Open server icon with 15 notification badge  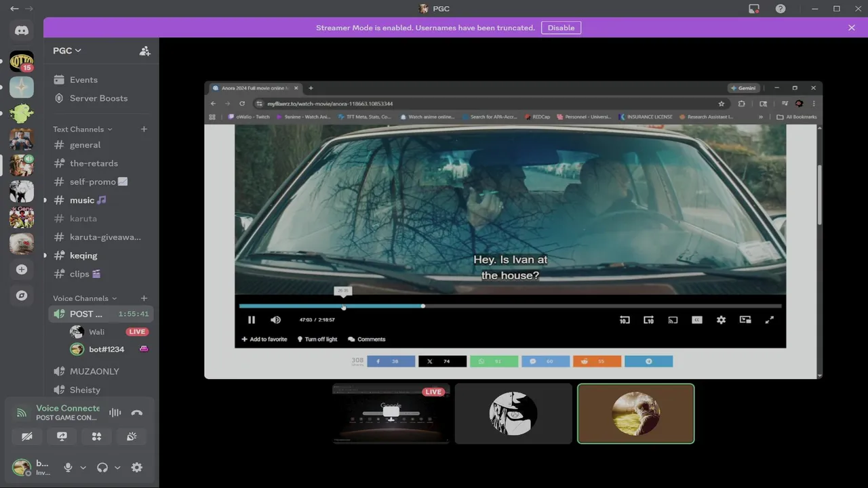tap(22, 62)
